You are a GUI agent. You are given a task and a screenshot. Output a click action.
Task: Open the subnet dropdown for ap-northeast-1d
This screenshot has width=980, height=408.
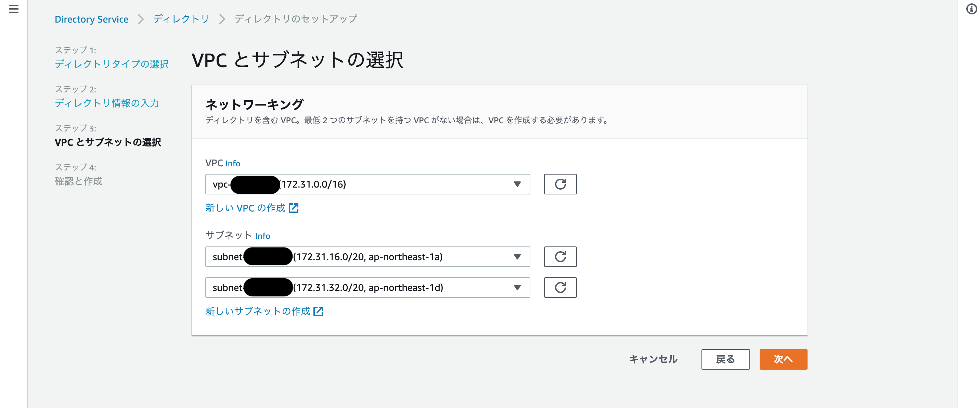[x=517, y=288]
